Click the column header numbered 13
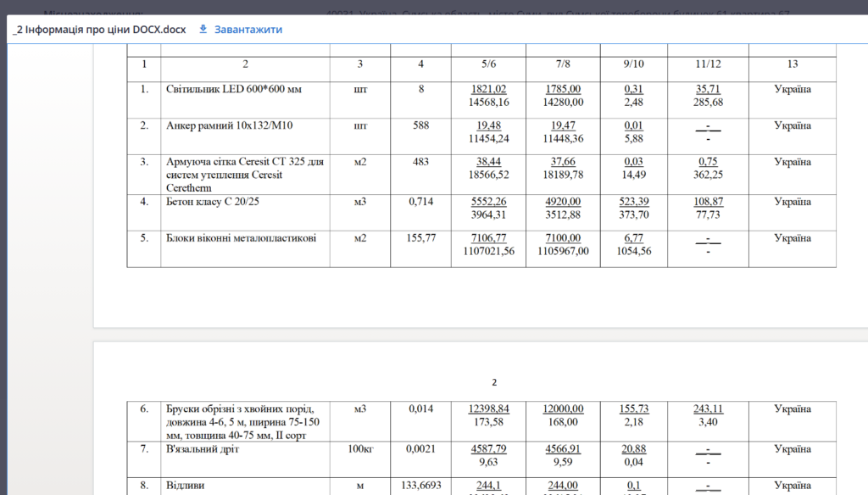Viewport: 868px width, 495px height. [x=792, y=64]
